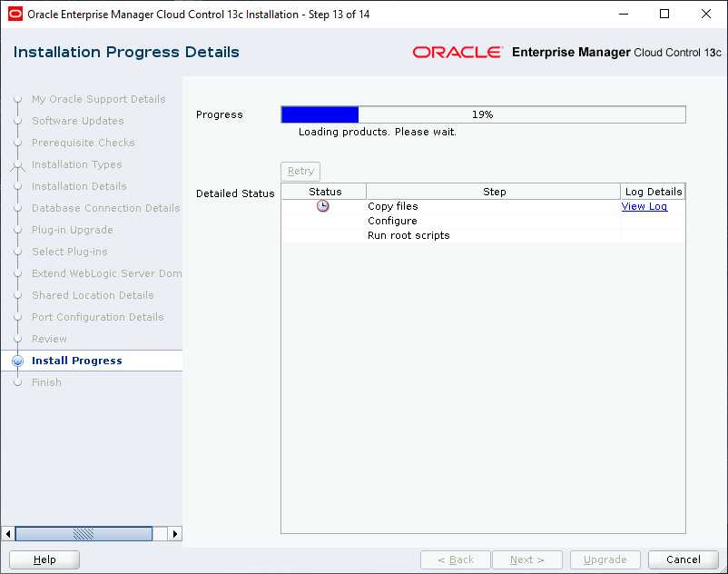This screenshot has height=574, width=728.
Task: Click the clock status icon for Copy files
Action: tap(322, 206)
